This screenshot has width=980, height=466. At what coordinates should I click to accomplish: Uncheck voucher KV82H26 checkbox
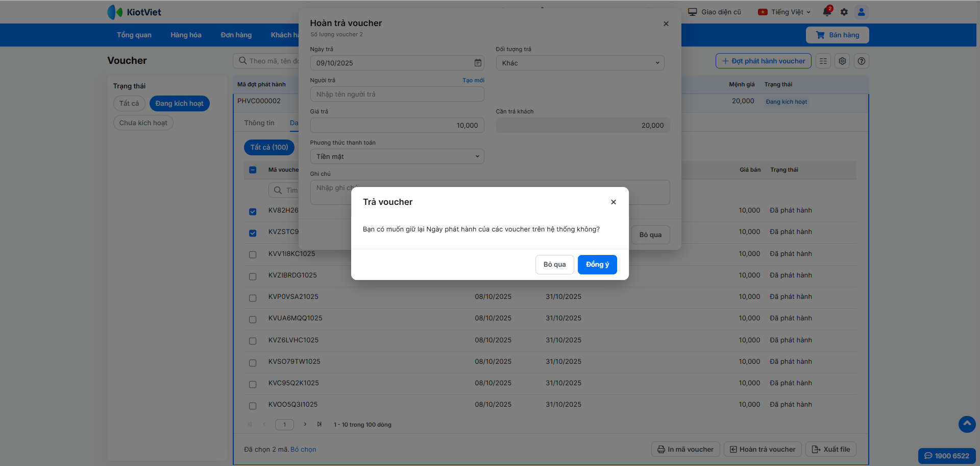pyautogui.click(x=253, y=212)
